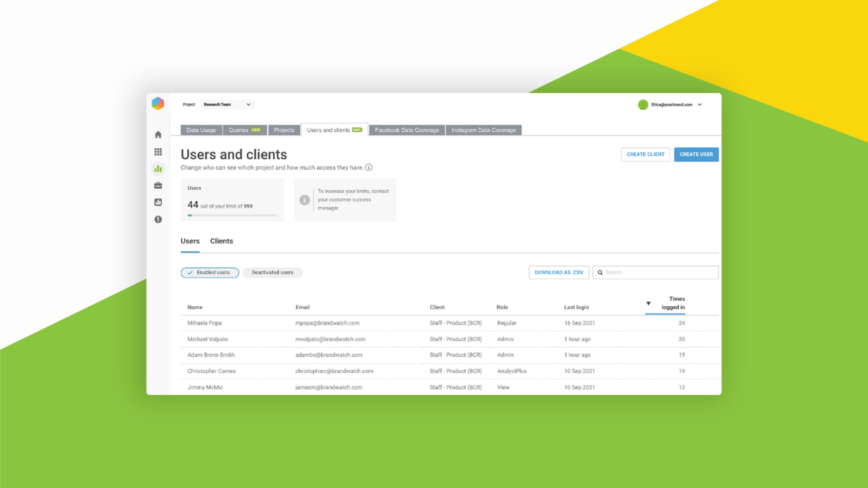The height and width of the screenshot is (488, 868).
Task: Show Deactivated users
Action: coord(272,272)
